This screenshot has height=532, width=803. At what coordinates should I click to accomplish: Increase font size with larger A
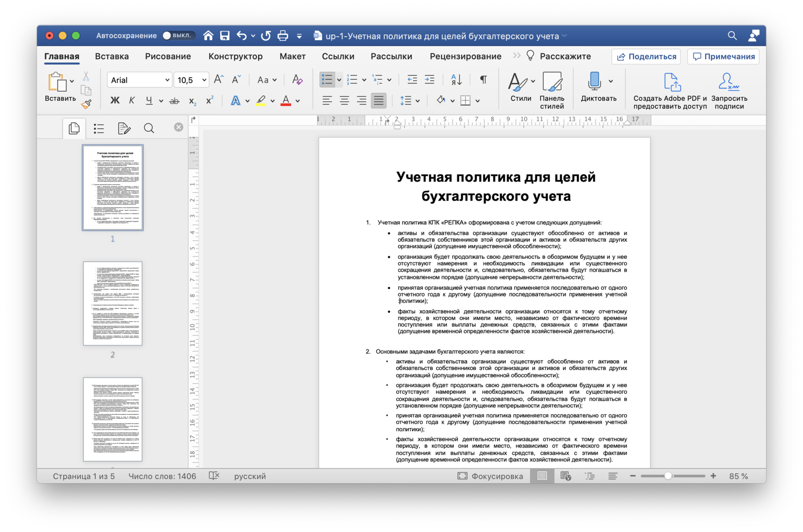(218, 80)
